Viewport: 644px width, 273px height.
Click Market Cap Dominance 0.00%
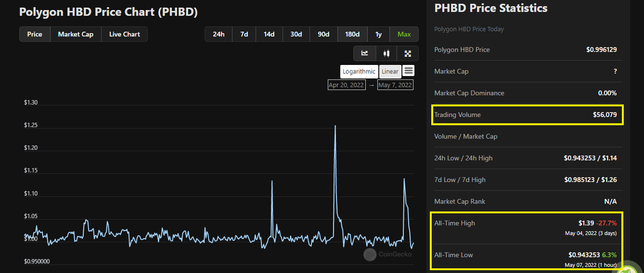pos(607,93)
